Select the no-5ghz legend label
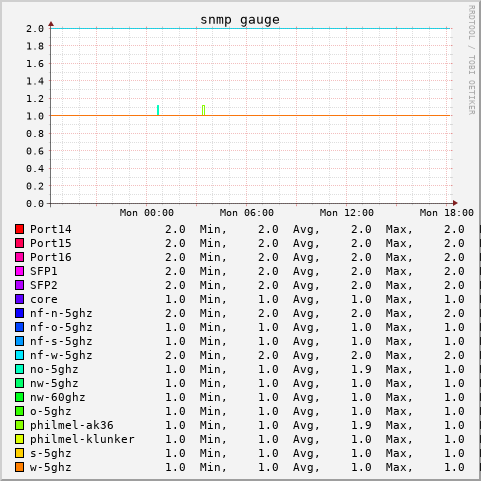 coord(54,370)
